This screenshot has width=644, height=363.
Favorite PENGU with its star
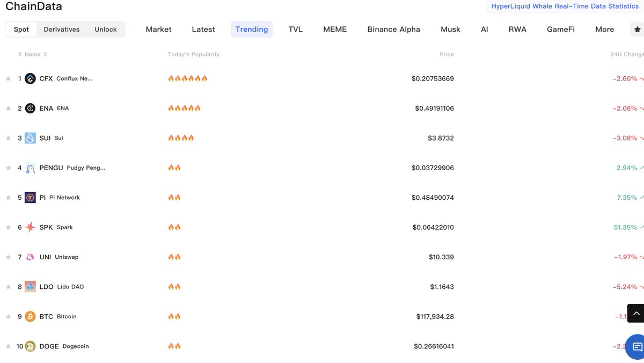click(8, 168)
